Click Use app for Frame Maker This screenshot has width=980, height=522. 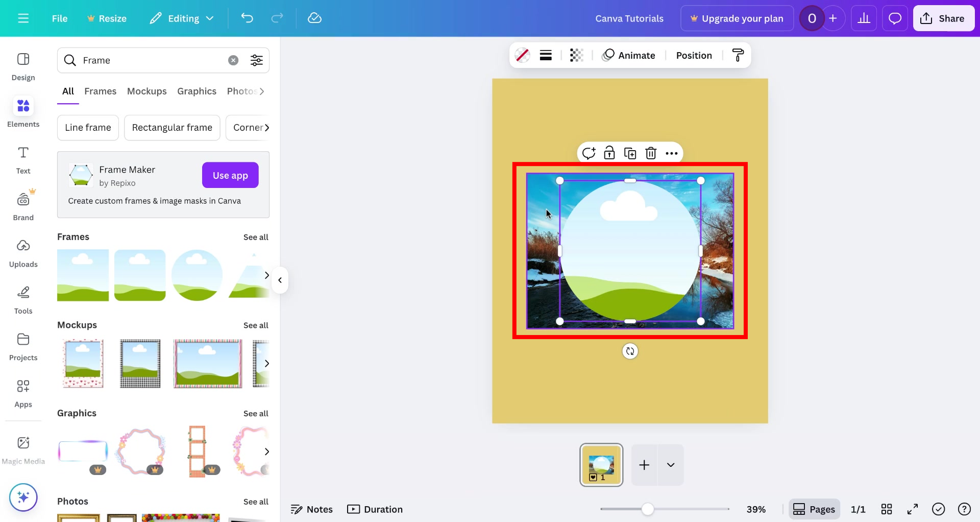tap(230, 175)
